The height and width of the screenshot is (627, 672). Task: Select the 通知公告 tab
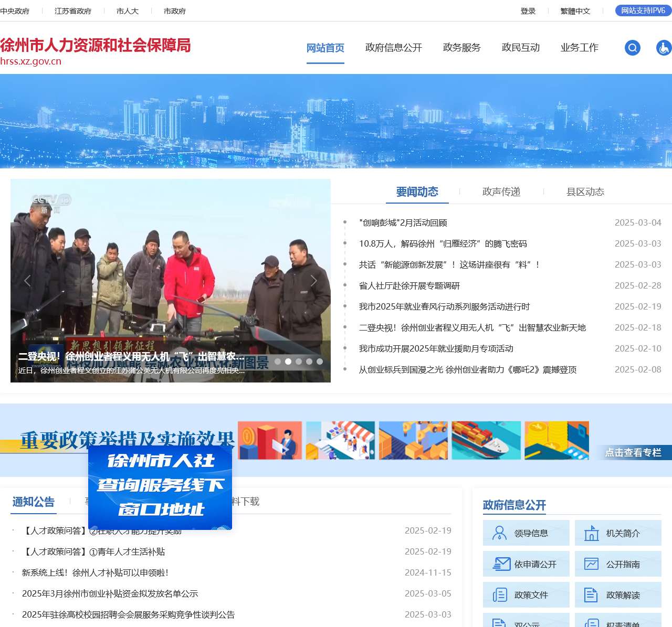(34, 502)
